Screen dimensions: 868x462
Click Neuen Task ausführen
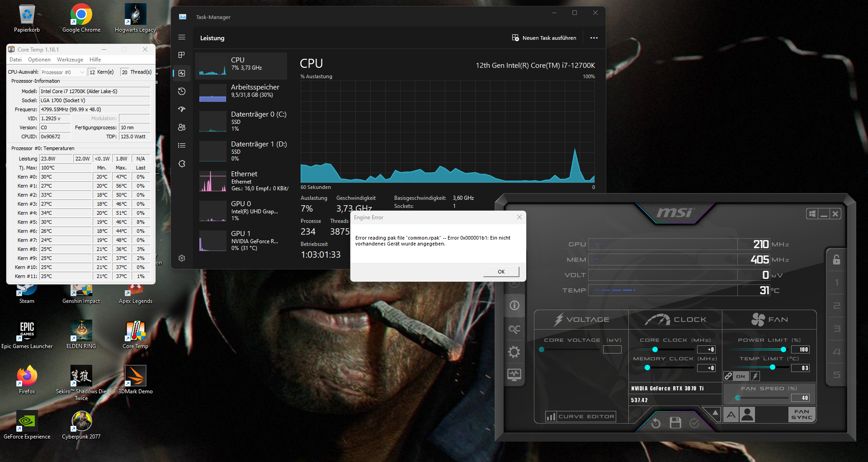pos(544,38)
